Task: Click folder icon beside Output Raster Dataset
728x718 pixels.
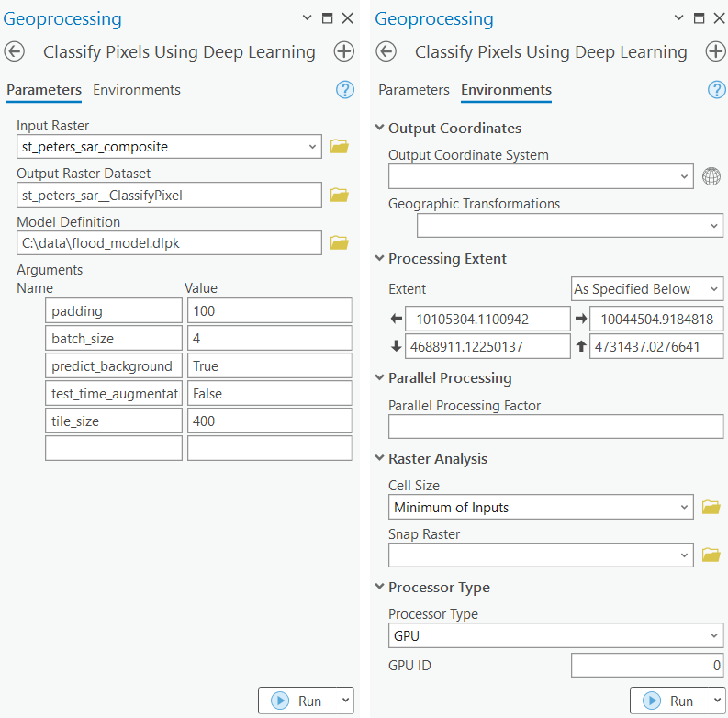Action: [x=340, y=194]
